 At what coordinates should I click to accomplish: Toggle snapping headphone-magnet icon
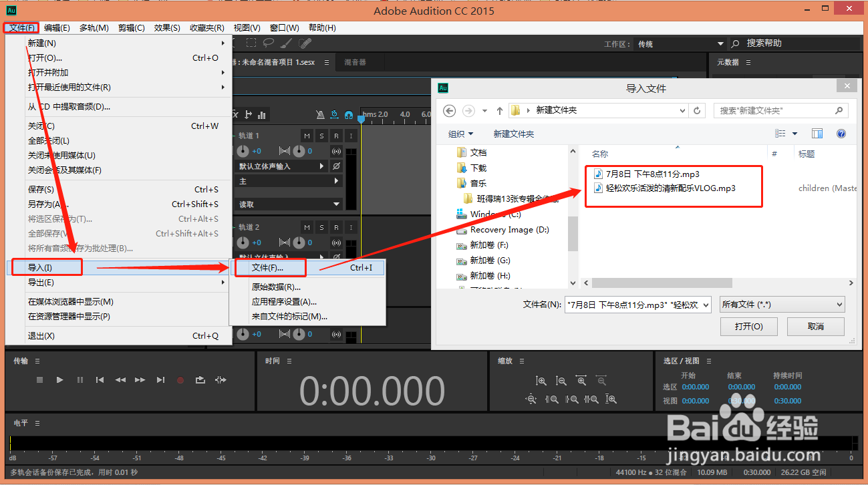(348, 115)
